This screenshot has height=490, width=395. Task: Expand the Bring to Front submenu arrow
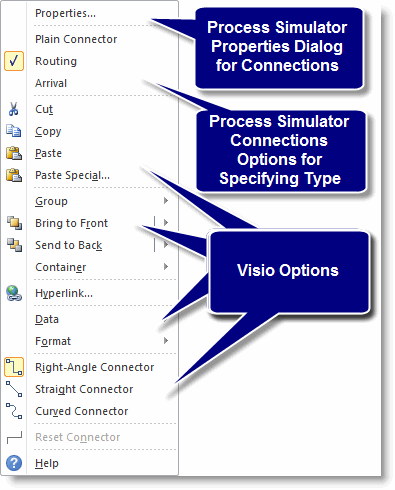(x=166, y=223)
